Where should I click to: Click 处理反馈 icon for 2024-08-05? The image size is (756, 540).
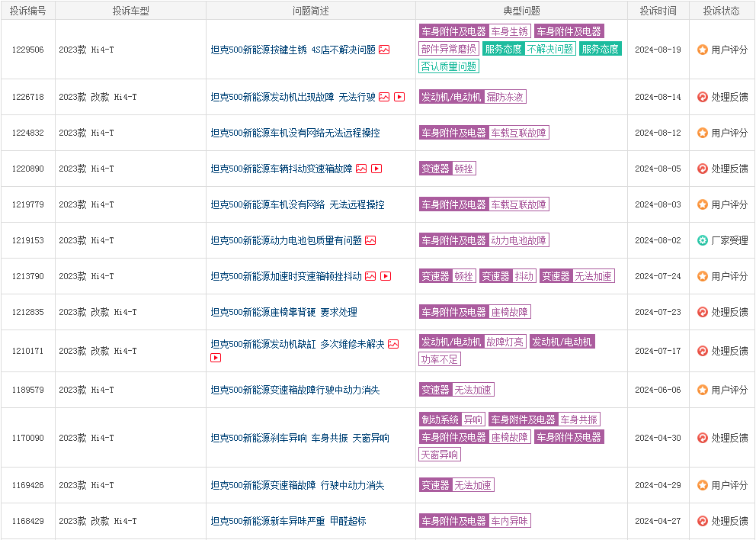[703, 169]
